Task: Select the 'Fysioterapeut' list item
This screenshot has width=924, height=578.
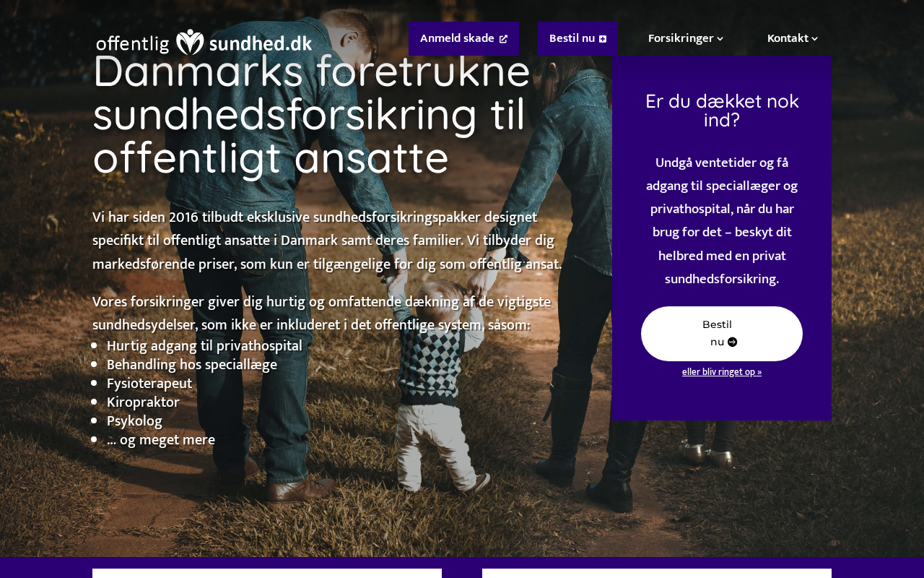Action: 149,384
